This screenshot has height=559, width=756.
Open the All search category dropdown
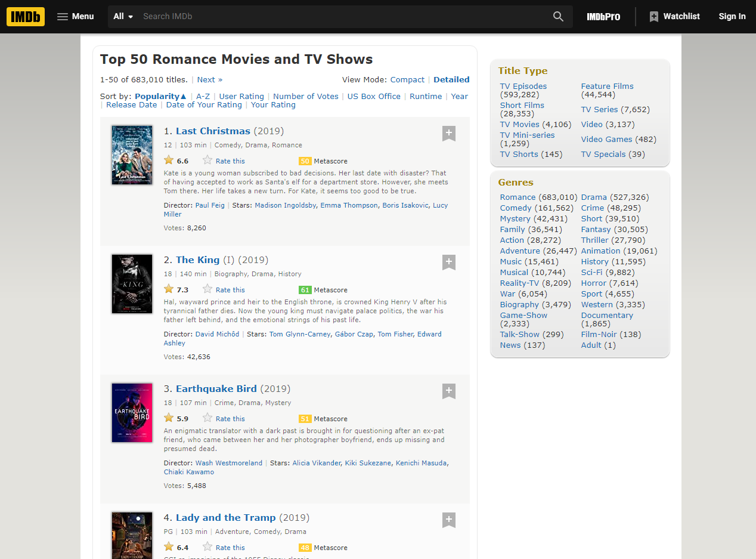[123, 17]
